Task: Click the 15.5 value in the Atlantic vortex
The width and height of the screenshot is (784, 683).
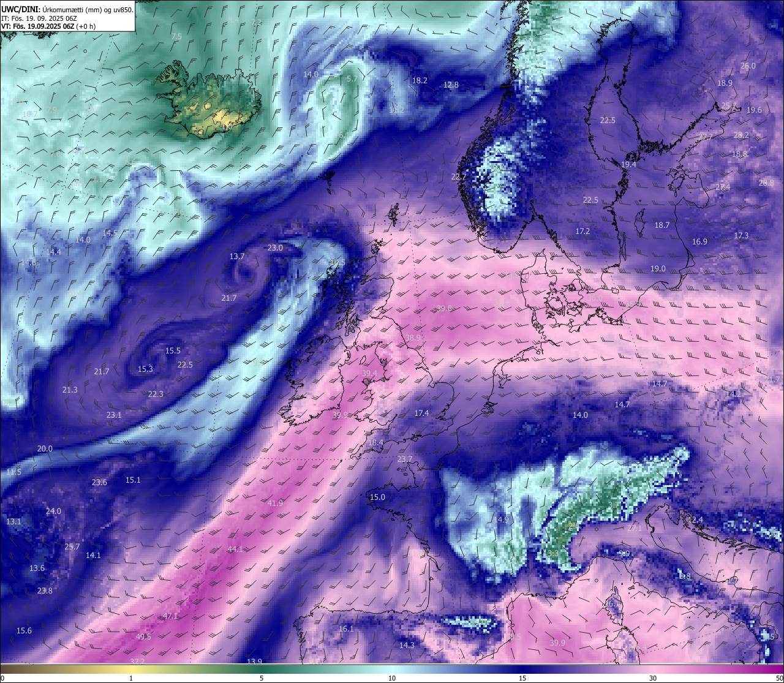Action: pyautogui.click(x=173, y=351)
